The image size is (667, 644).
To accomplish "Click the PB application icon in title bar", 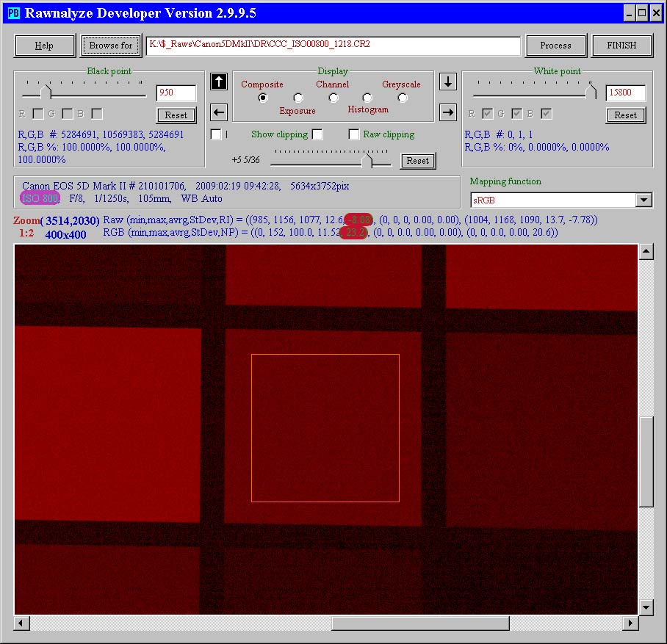I will pyautogui.click(x=13, y=12).
